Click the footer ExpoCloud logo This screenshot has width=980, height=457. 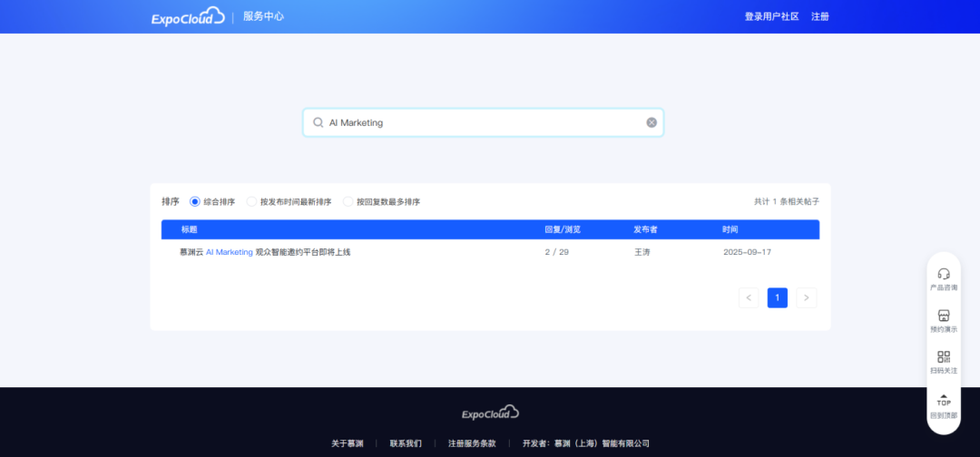(490, 413)
